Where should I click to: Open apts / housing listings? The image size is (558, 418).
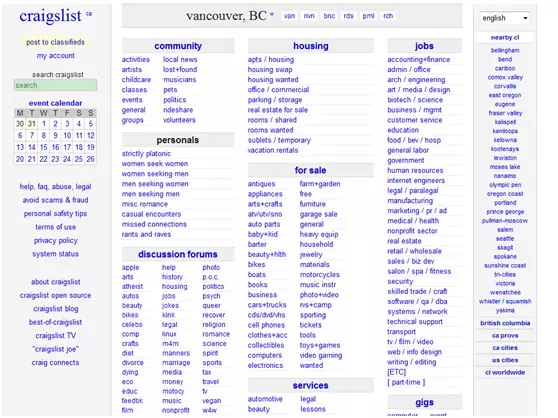coord(271,59)
